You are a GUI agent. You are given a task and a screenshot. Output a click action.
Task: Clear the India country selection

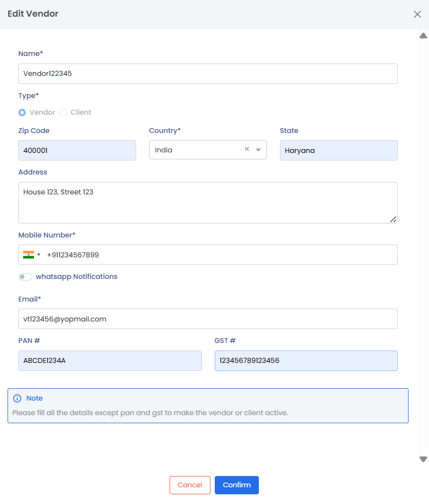247,149
